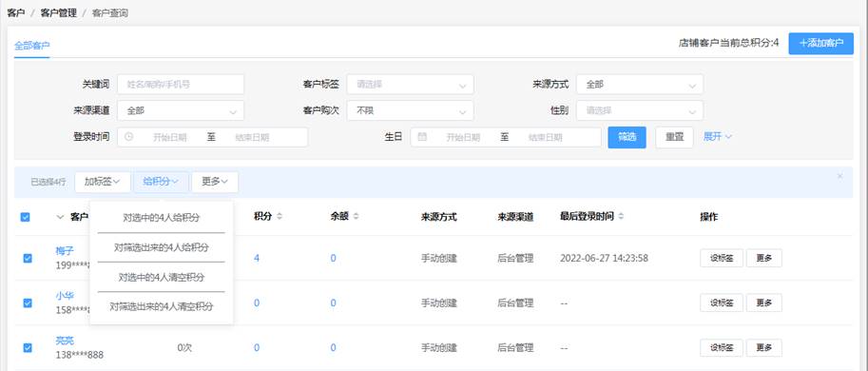868x371 pixels.
Task: Uncheck the checkbox for customer 梅子
Action: pos(28,258)
